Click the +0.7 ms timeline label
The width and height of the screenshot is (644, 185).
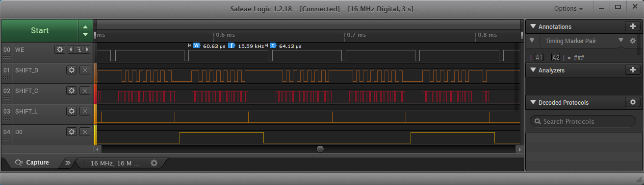click(354, 35)
